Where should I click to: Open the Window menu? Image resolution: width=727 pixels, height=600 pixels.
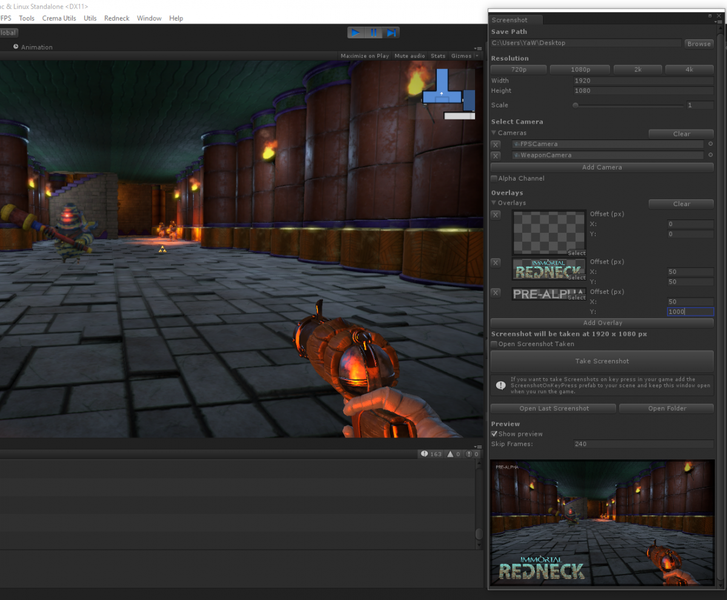[149, 18]
